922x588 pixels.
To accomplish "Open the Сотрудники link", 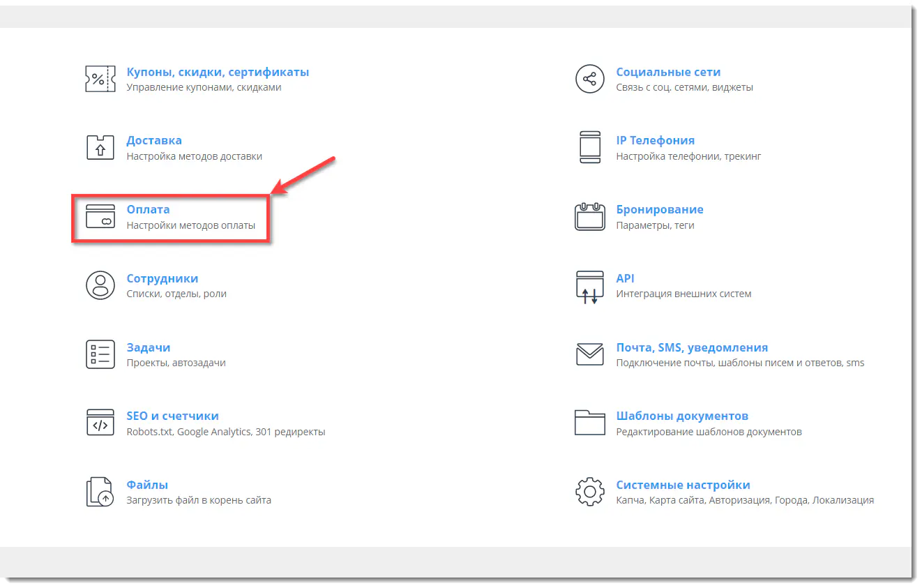I will 162,278.
